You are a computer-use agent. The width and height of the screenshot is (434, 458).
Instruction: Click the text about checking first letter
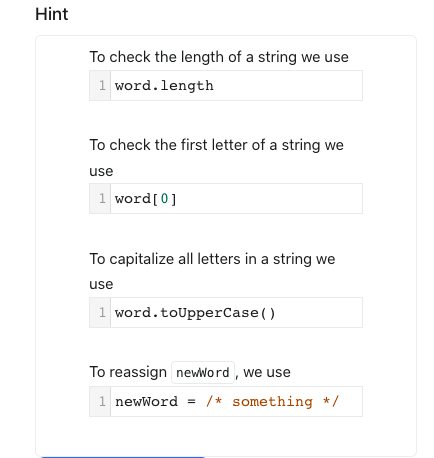[x=216, y=158]
